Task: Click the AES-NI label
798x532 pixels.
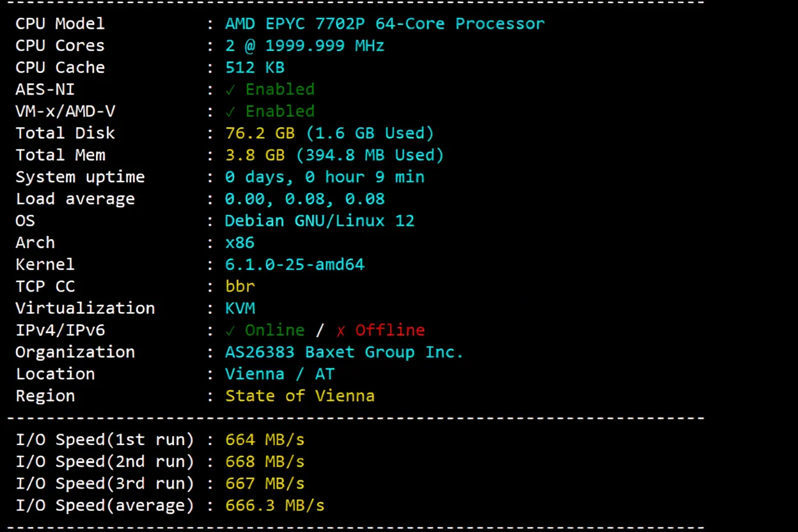Action: point(45,90)
